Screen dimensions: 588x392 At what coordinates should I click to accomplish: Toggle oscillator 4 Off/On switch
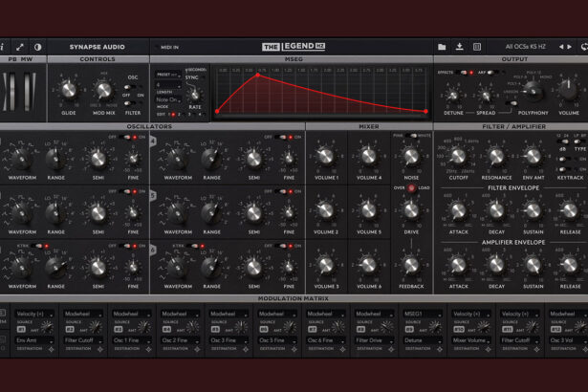[280, 138]
